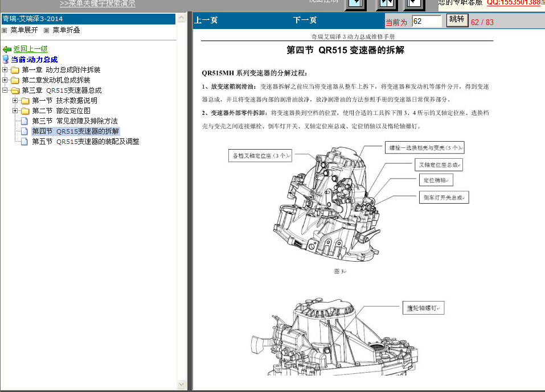Click the folder icon for 第一节 技术数据说明
The image size is (545, 392).
(25, 101)
